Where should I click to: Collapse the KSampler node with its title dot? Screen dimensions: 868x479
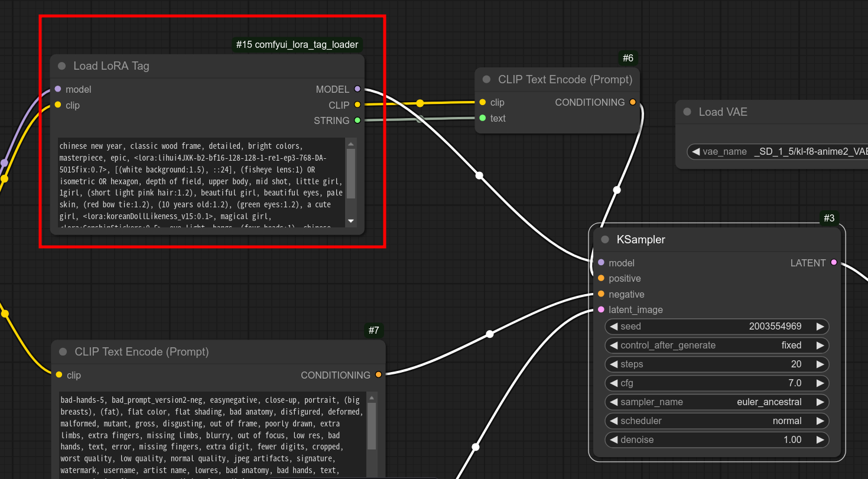pyautogui.click(x=604, y=240)
